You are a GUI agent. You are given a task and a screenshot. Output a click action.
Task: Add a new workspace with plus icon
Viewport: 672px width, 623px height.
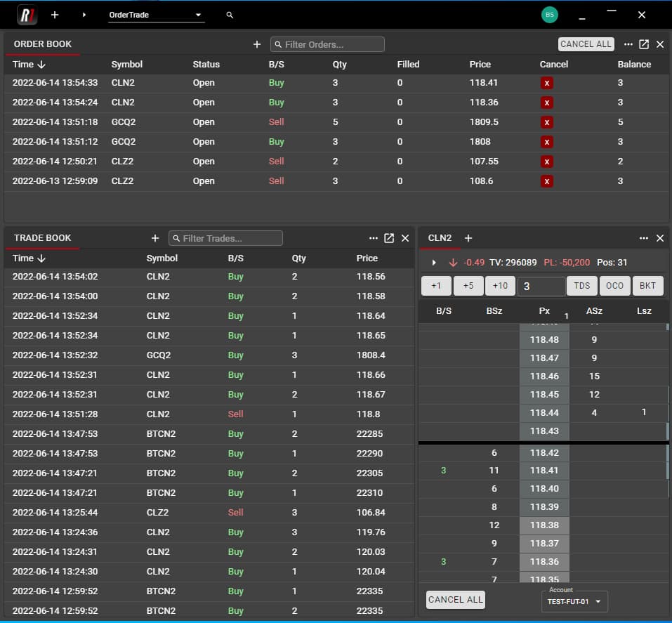(x=55, y=15)
